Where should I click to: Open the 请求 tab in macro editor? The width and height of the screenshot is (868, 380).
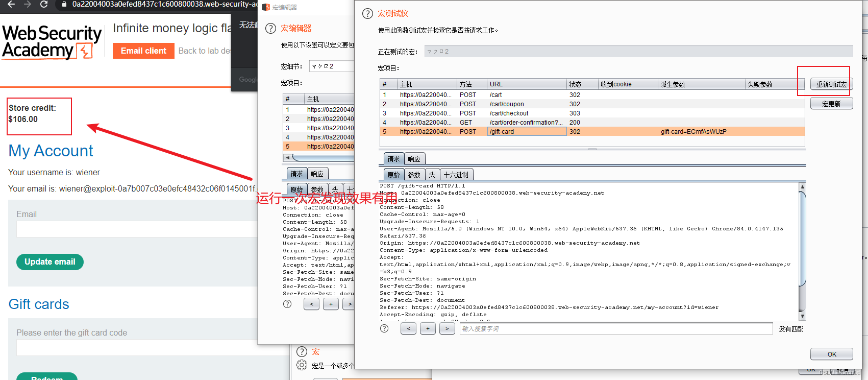click(x=296, y=174)
